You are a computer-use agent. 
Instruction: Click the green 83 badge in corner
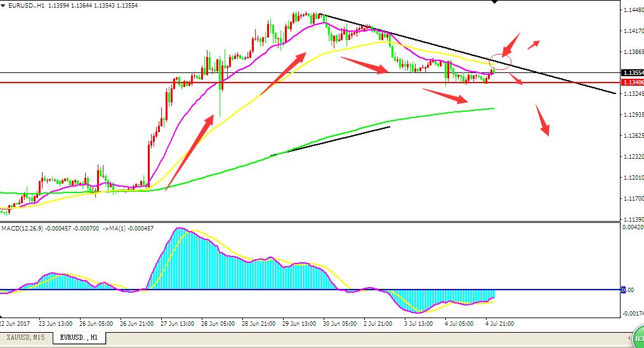[x=637, y=338]
